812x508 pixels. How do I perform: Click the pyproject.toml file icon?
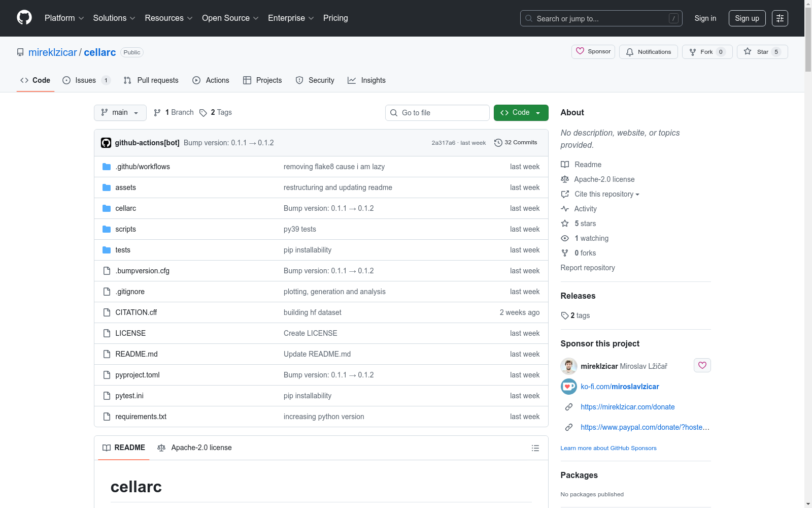(107, 375)
